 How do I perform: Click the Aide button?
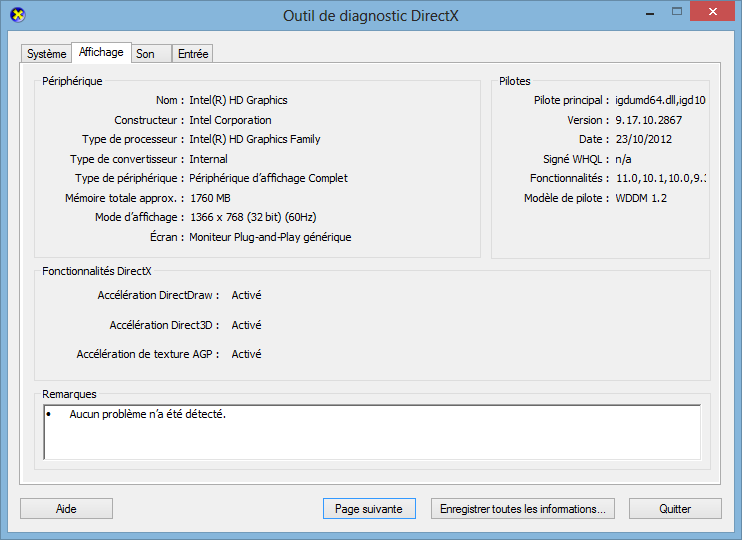click(x=66, y=509)
